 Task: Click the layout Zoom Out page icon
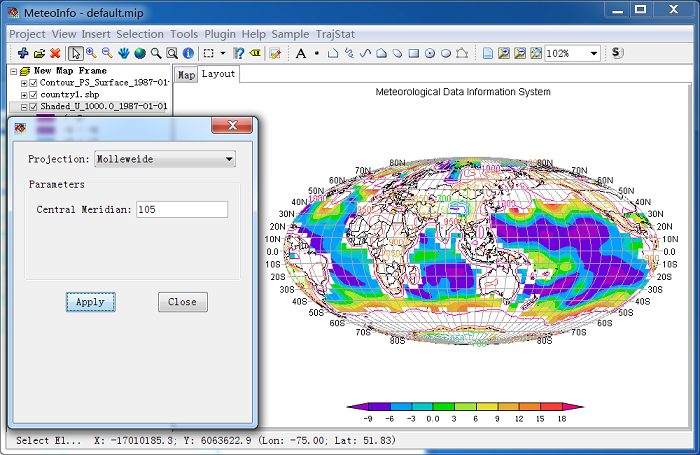tap(520, 53)
